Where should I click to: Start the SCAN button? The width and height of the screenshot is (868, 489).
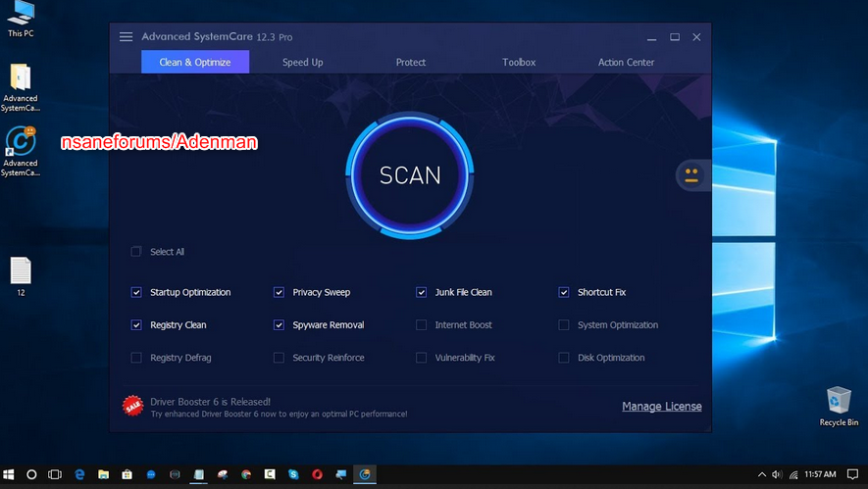click(x=410, y=175)
